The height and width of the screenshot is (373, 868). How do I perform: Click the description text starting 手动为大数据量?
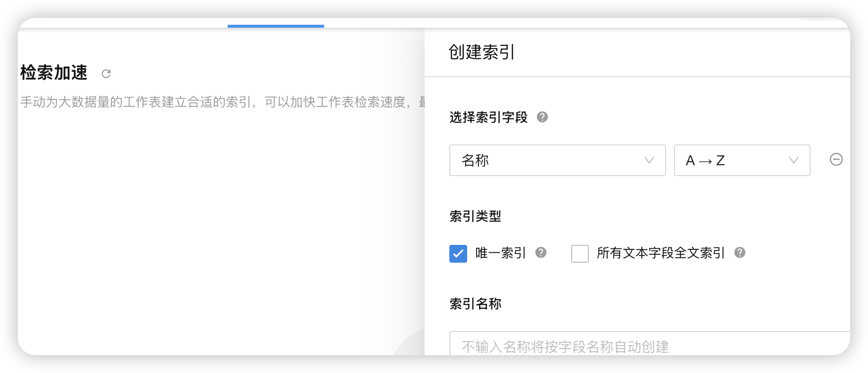pos(222,102)
